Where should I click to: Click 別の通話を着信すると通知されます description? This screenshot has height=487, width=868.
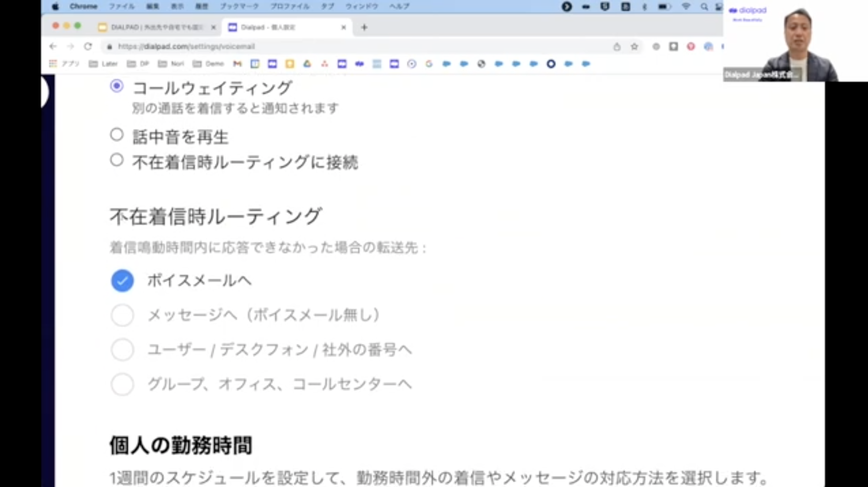click(235, 108)
